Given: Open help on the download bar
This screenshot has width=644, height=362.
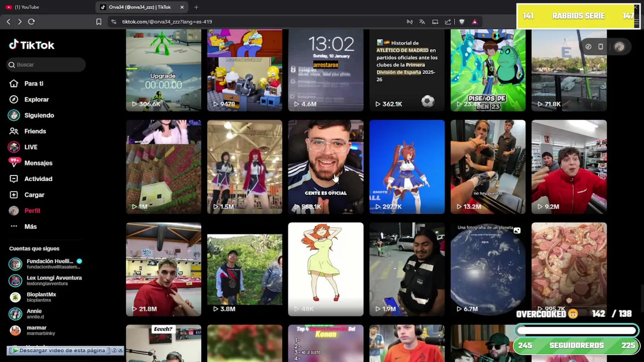Looking at the screenshot, I should (114, 350).
